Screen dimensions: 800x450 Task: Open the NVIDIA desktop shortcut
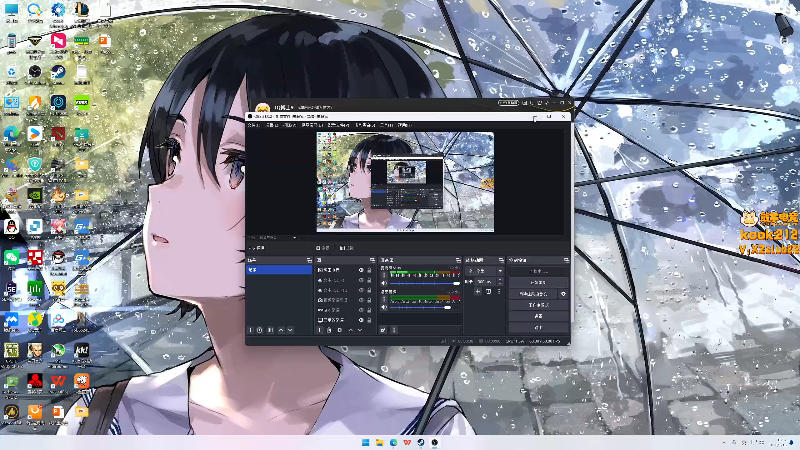click(x=35, y=195)
